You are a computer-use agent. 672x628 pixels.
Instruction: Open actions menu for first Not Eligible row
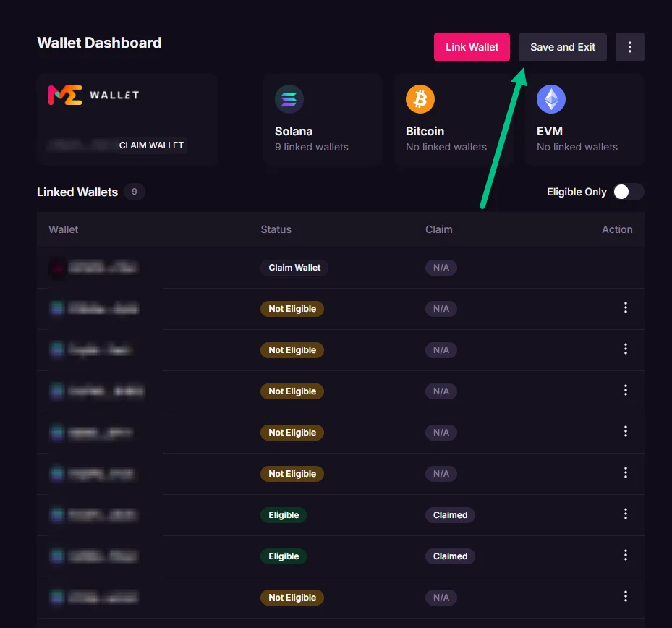coord(625,307)
